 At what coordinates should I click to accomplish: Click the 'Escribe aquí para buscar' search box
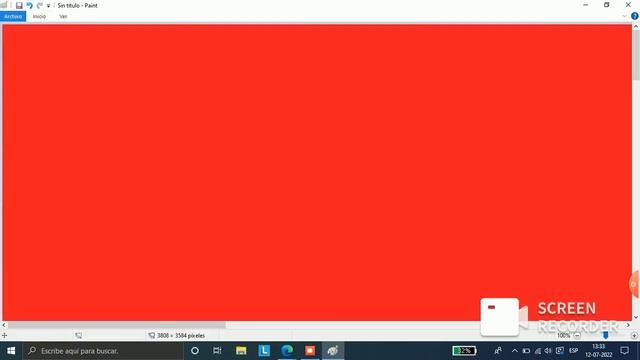pyautogui.click(x=103, y=351)
